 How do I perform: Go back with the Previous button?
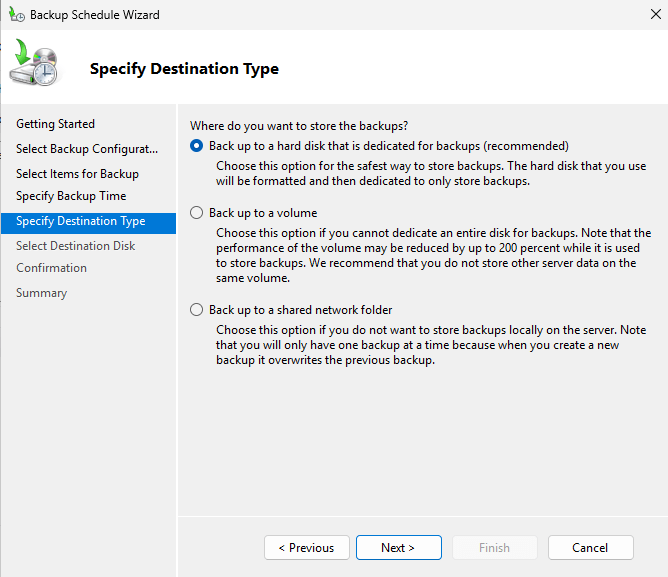306,548
